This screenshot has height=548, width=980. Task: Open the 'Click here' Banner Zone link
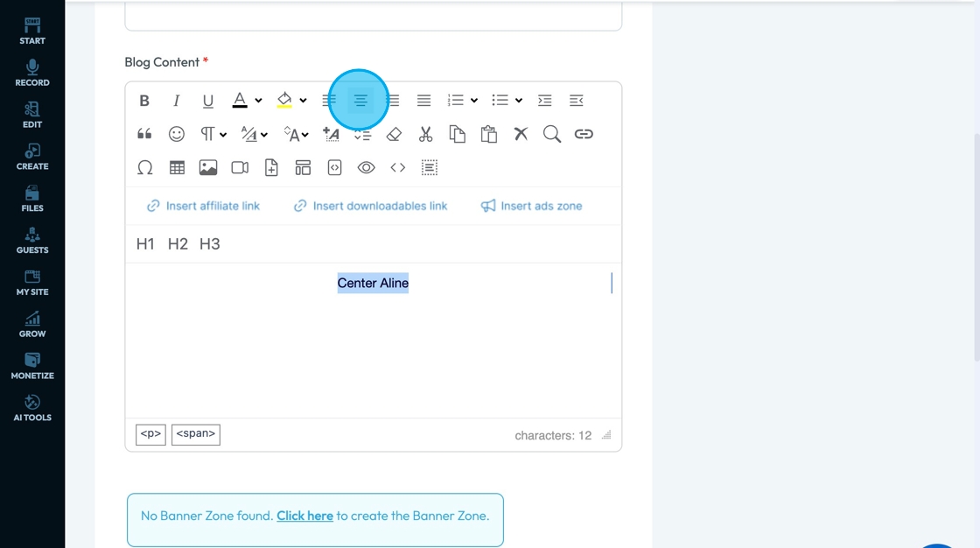305,516
